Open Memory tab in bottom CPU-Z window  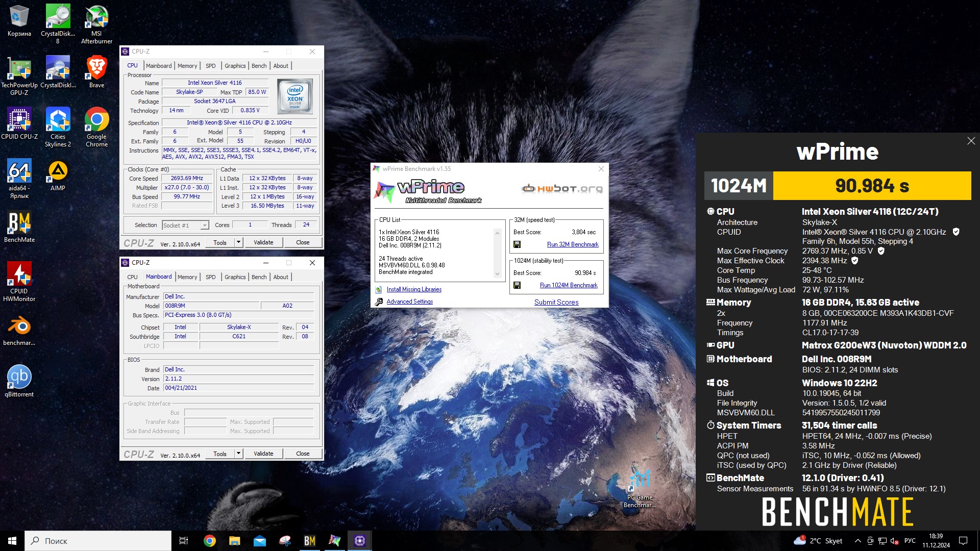coord(187,277)
